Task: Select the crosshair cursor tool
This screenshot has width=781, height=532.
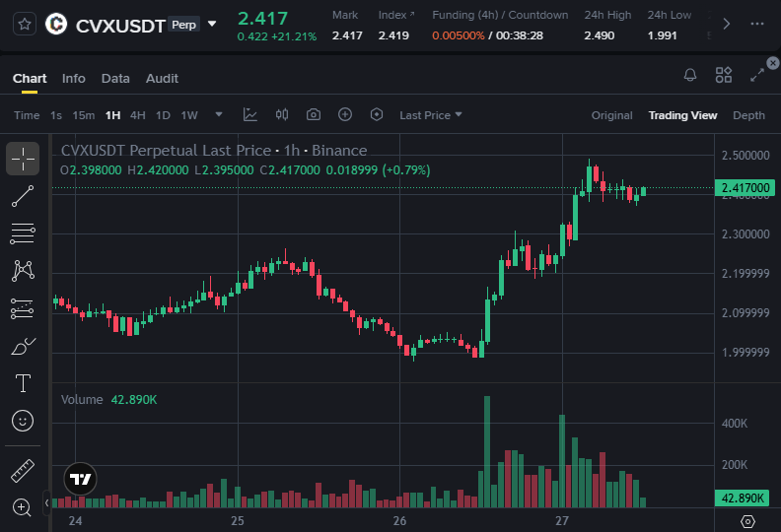Action: (23, 159)
